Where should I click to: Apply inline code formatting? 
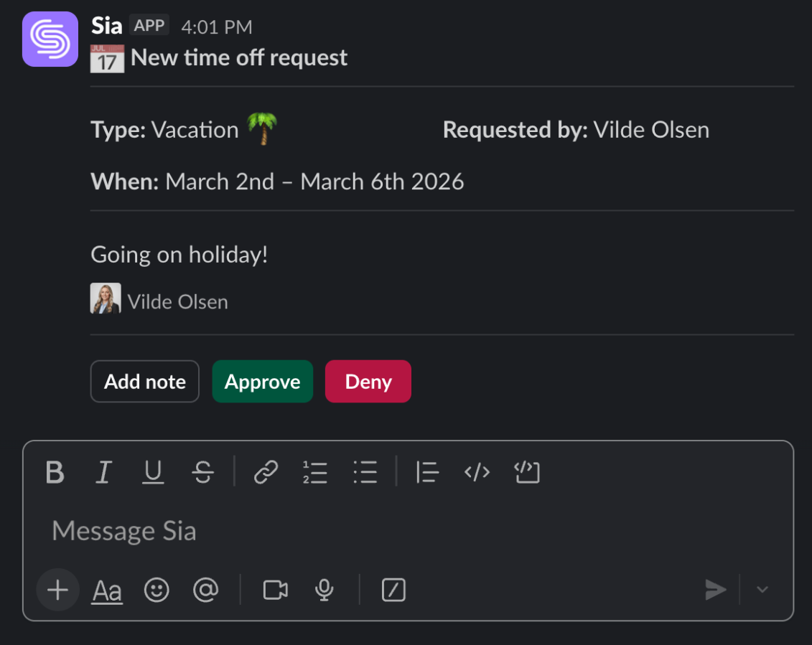pyautogui.click(x=477, y=472)
